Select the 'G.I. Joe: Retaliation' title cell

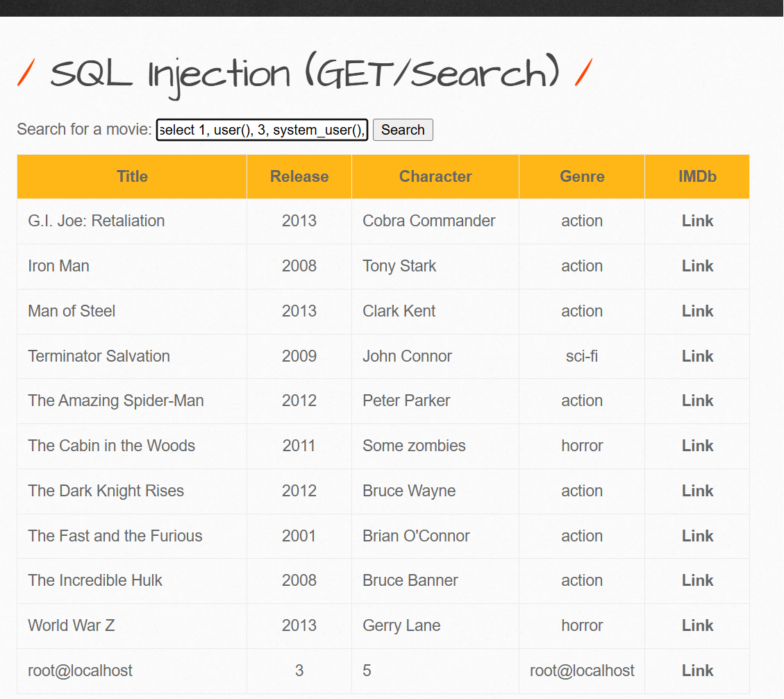(x=132, y=221)
